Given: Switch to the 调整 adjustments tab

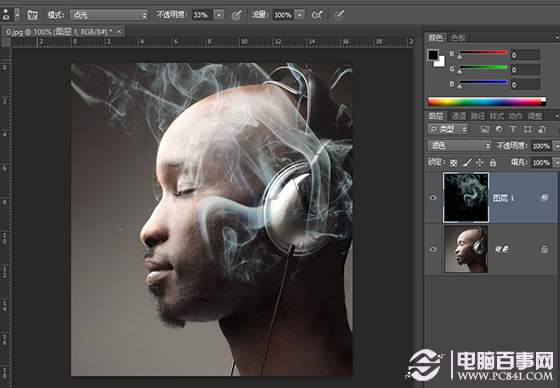Looking at the screenshot, I should 535,116.
